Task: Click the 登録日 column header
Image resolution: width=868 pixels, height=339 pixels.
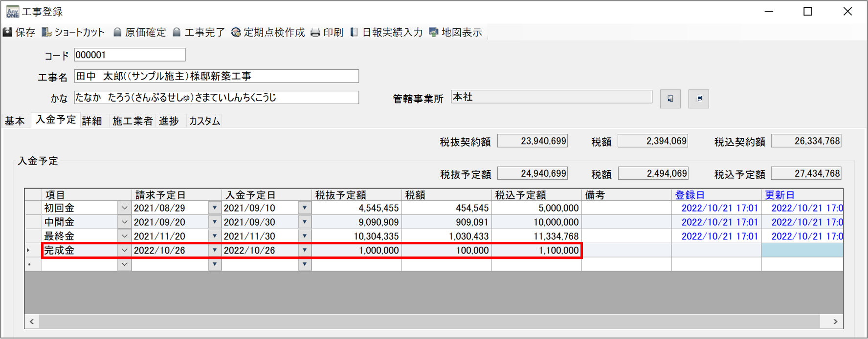Action: pos(690,195)
